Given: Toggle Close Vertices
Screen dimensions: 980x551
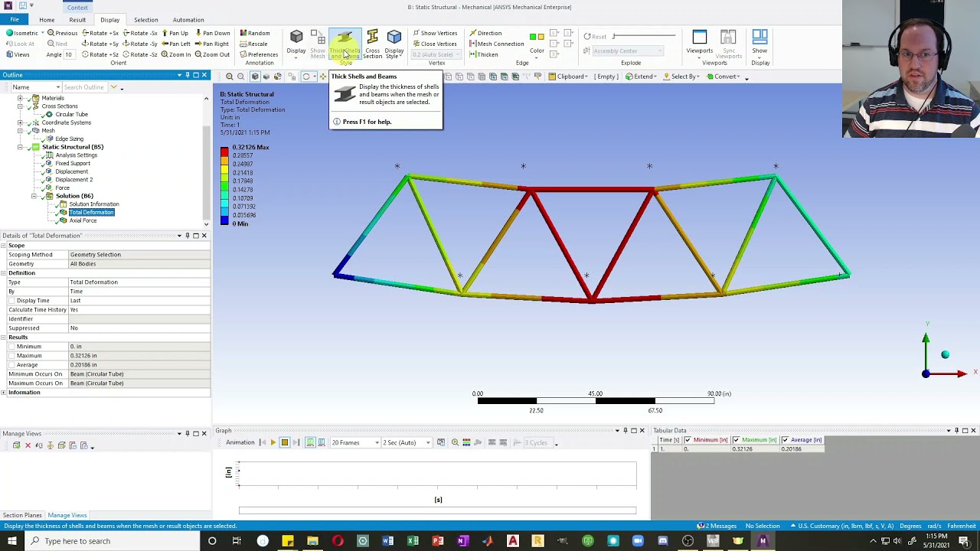Looking at the screenshot, I should 434,44.
